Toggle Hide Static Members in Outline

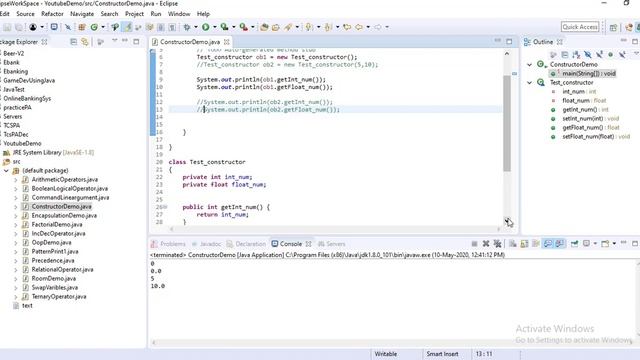pyautogui.click(x=599, y=54)
